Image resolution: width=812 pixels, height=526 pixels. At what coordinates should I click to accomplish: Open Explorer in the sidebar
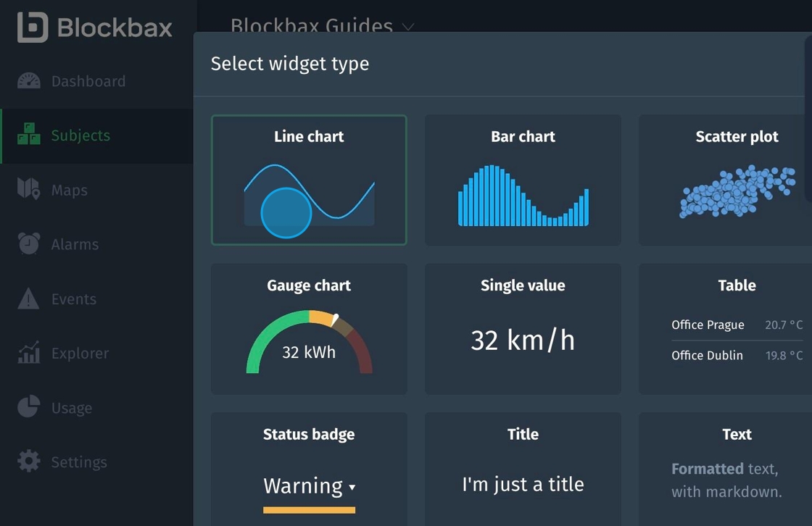pos(96,353)
